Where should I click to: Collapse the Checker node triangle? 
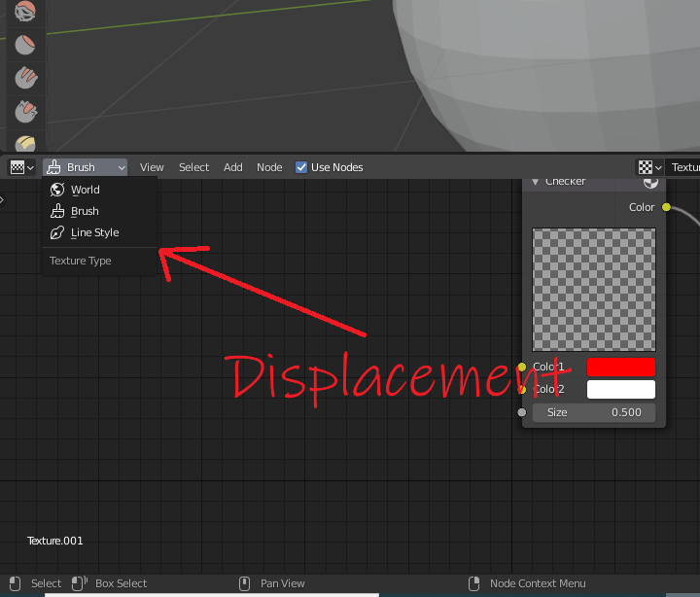click(536, 182)
